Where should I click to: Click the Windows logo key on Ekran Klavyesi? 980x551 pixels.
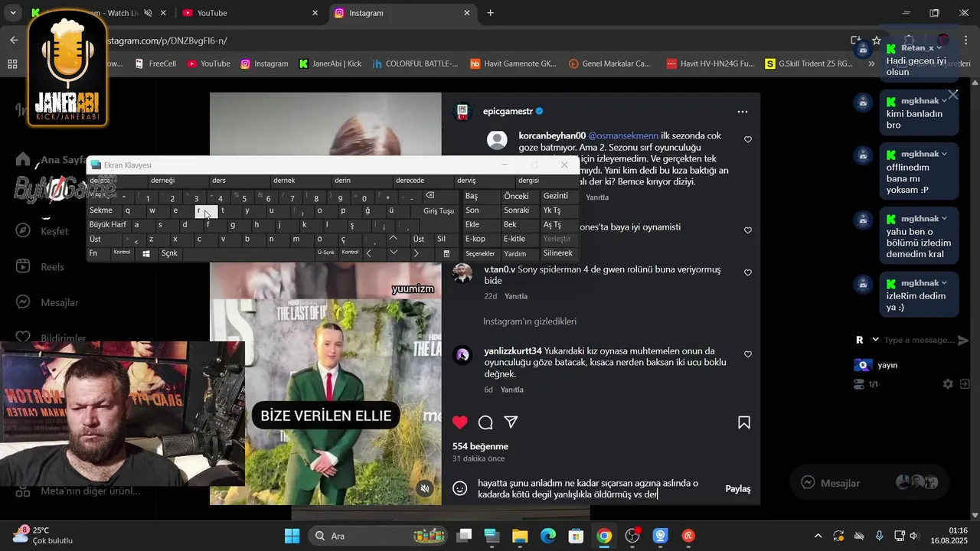(x=146, y=253)
